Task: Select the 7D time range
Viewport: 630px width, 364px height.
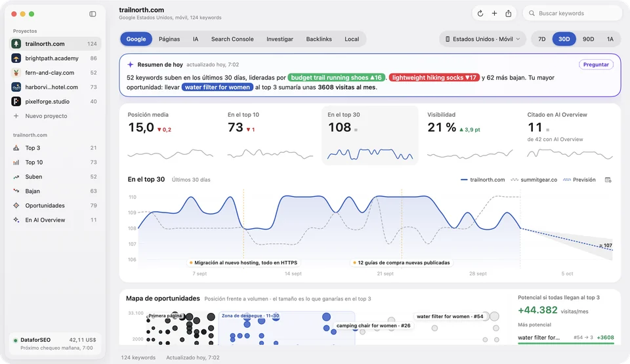Action: click(x=541, y=39)
